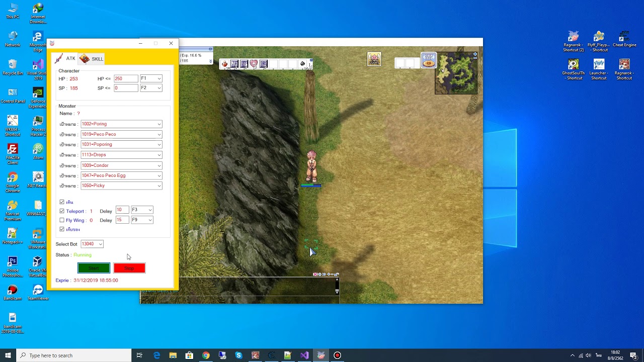Open the SKILL tab
644x362 pixels.
[92, 59]
